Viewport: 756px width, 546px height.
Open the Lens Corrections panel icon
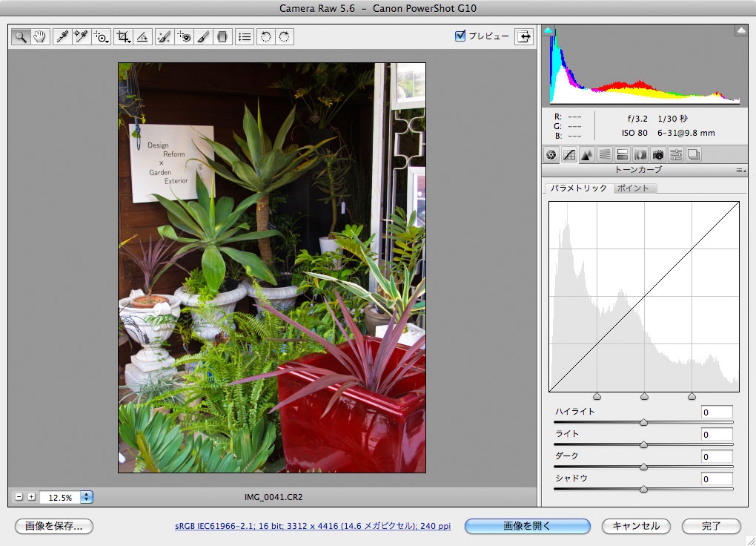tap(640, 155)
